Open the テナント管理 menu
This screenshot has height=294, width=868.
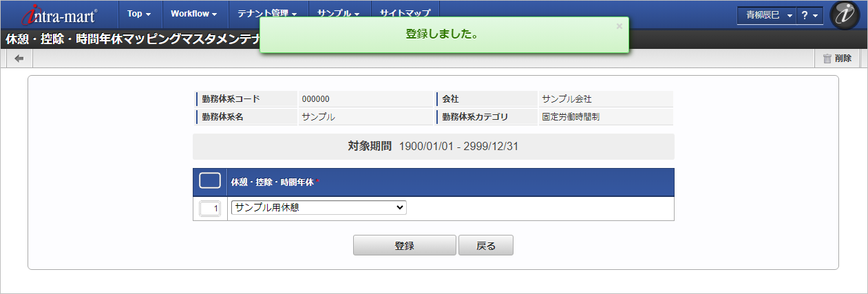(x=267, y=14)
